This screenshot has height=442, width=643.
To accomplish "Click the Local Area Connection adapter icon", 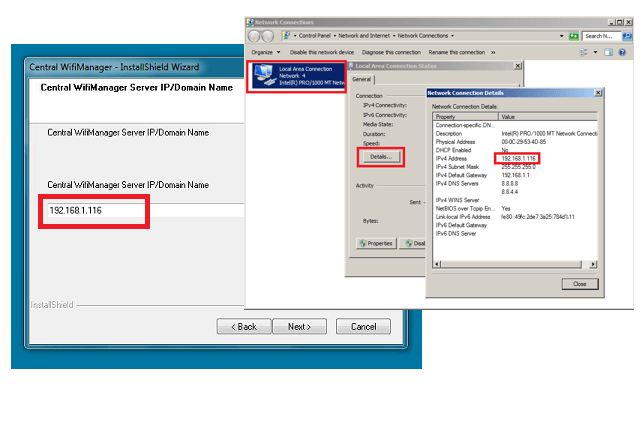I will coord(264,76).
